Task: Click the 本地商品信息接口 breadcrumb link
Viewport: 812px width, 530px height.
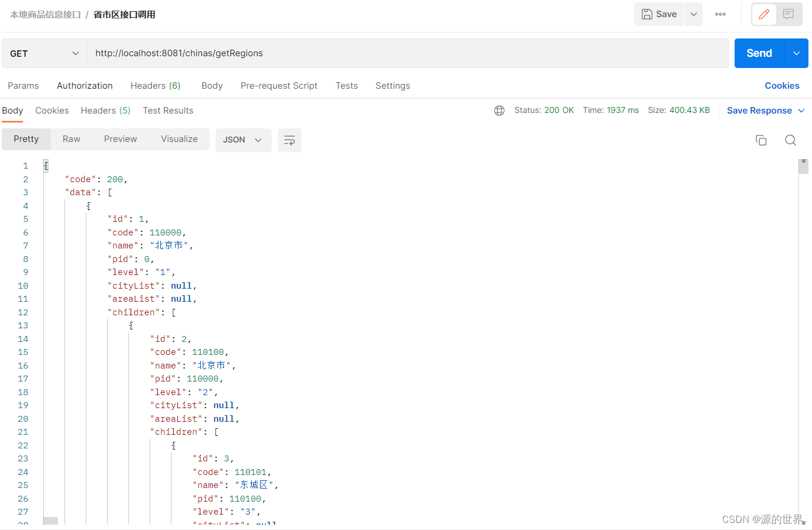Action: pos(46,15)
